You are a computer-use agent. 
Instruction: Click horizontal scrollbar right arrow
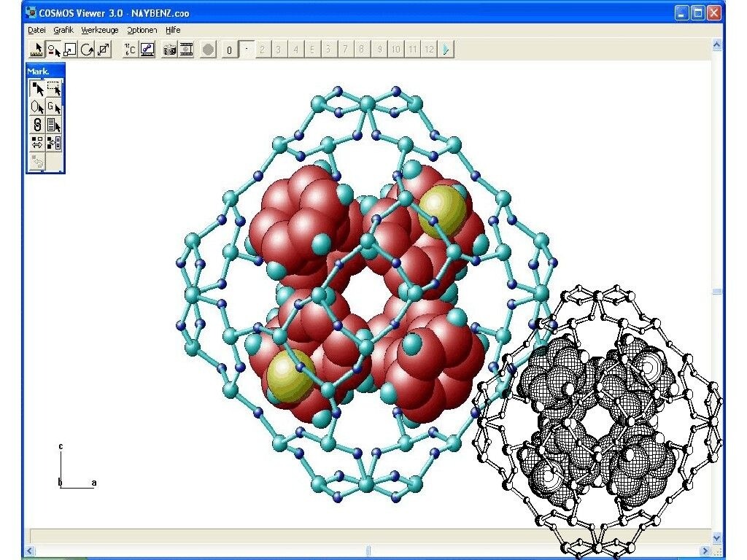706,551
